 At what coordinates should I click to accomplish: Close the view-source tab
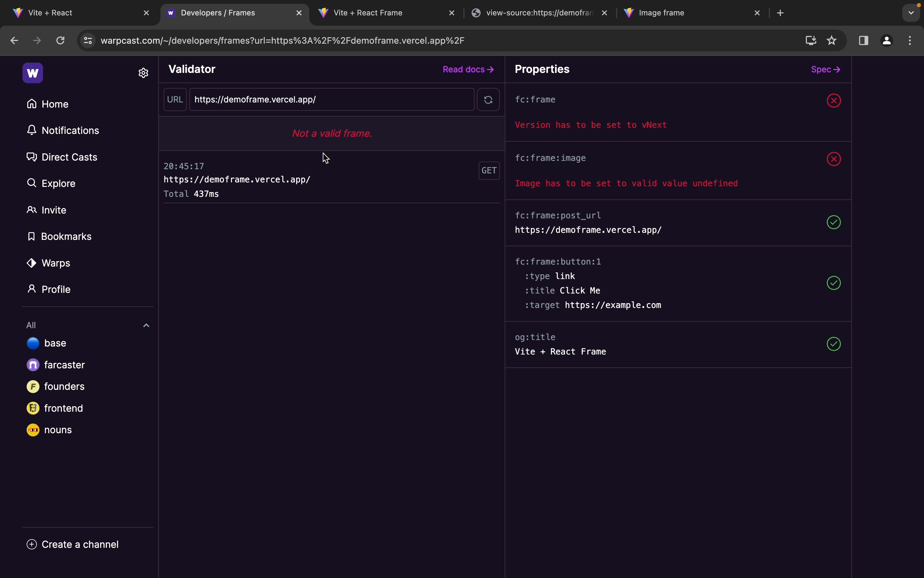point(605,13)
